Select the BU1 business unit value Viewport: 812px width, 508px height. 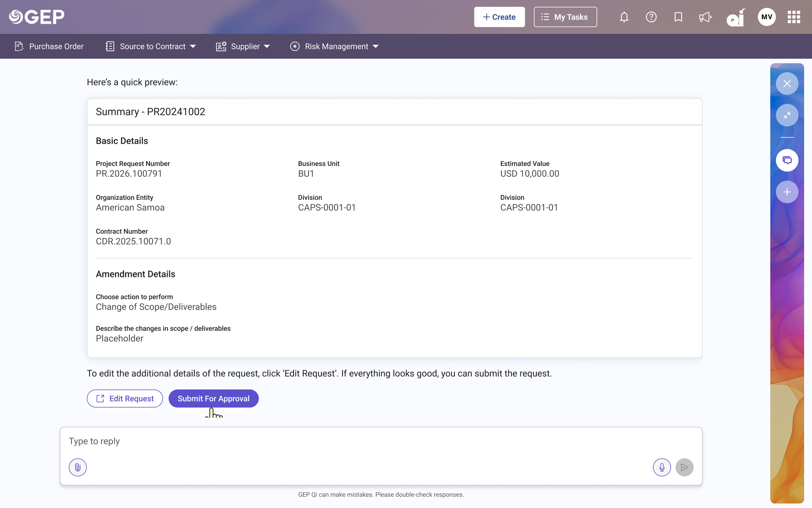306,174
